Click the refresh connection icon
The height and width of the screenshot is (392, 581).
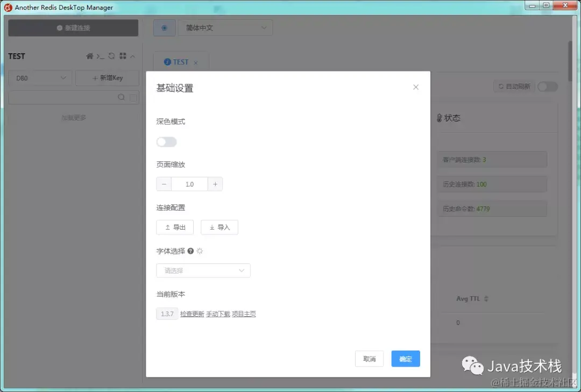click(111, 56)
